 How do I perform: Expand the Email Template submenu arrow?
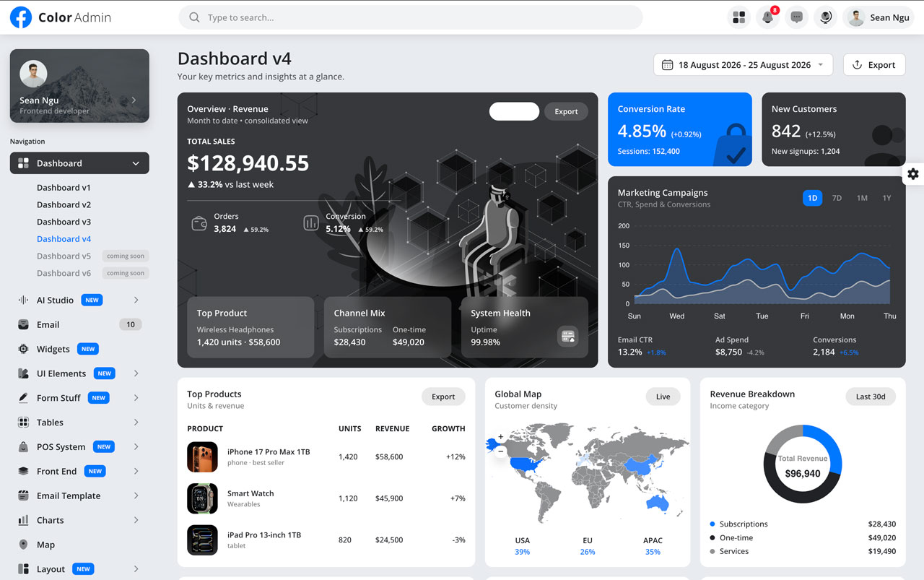click(x=136, y=495)
